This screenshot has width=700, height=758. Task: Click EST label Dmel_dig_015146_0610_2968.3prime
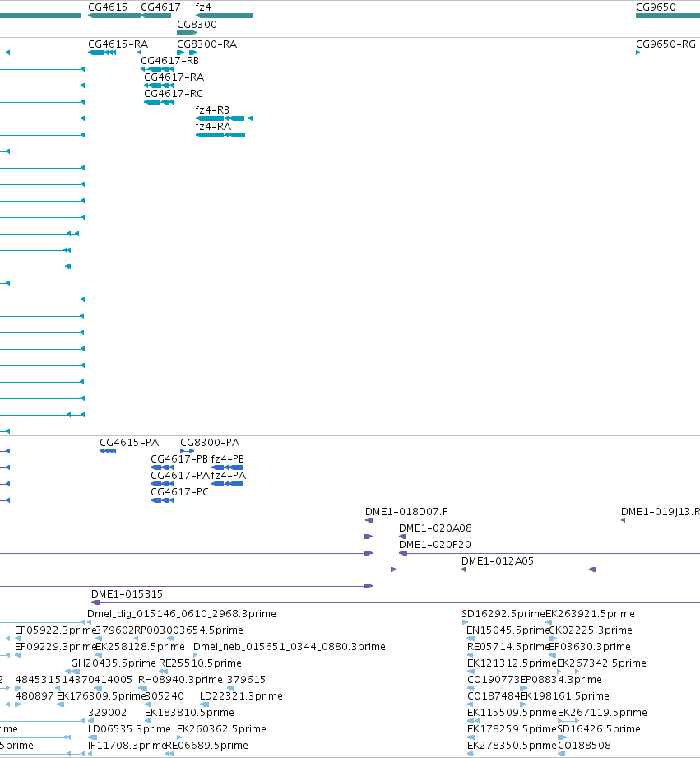pos(182,614)
